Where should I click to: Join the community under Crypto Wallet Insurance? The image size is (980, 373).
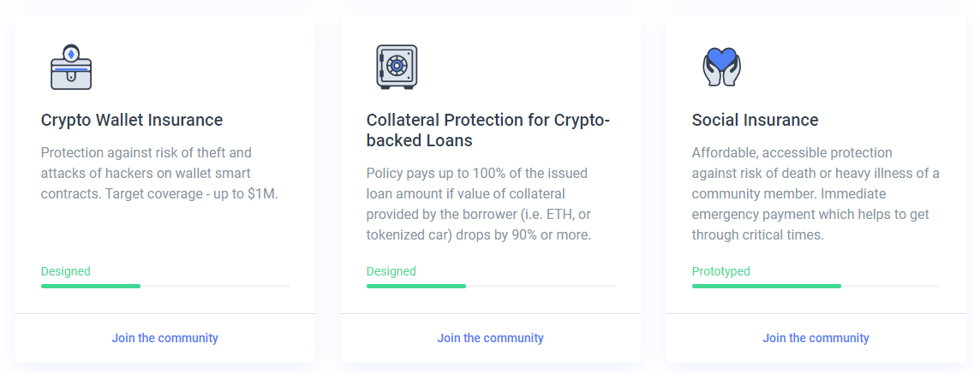(165, 338)
